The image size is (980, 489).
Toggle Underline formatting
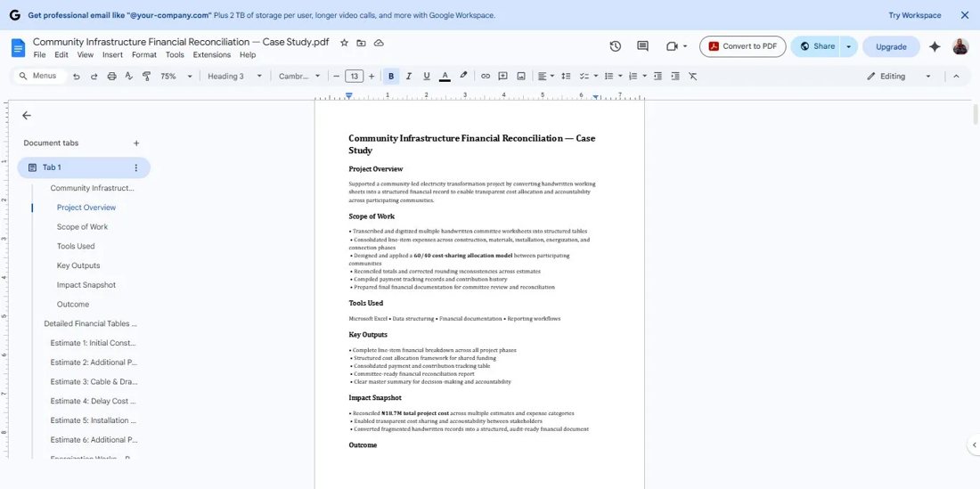[x=426, y=77]
